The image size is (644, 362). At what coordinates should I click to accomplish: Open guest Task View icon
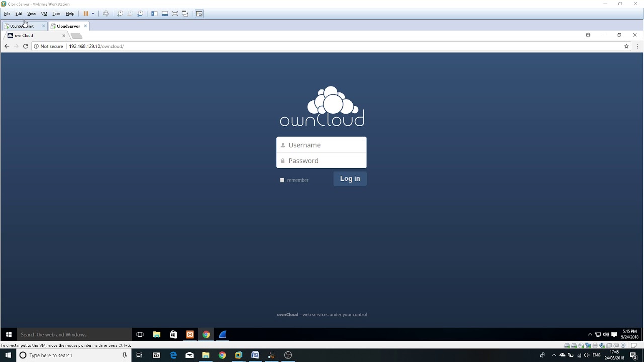(140, 335)
